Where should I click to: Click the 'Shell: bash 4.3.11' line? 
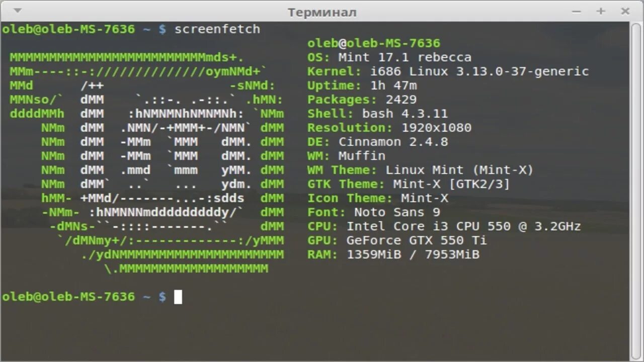pos(377,114)
